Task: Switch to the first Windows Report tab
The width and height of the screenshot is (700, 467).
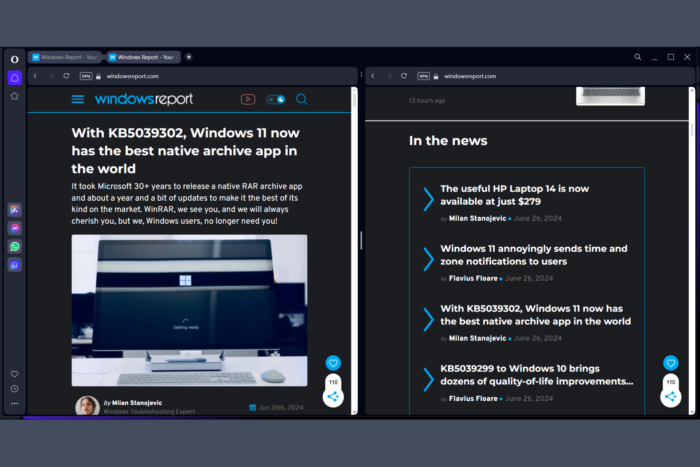Action: click(x=66, y=57)
